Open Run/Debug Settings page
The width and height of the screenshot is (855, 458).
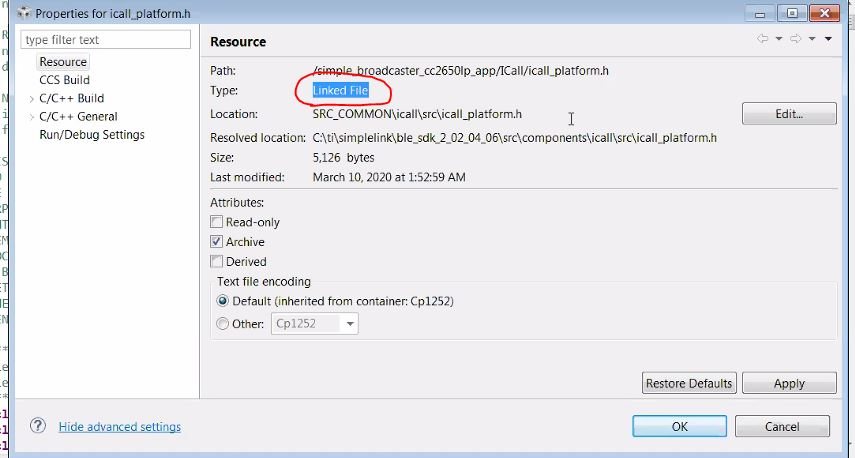(92, 135)
